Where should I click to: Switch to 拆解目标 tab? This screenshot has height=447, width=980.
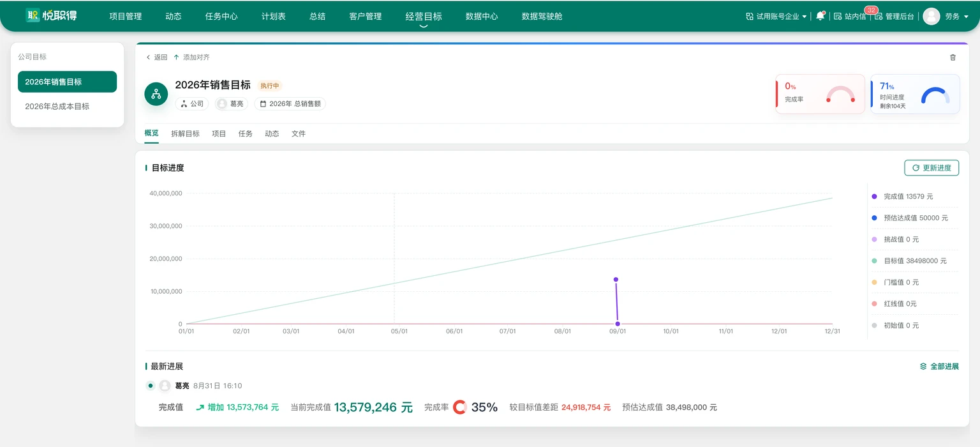point(185,133)
